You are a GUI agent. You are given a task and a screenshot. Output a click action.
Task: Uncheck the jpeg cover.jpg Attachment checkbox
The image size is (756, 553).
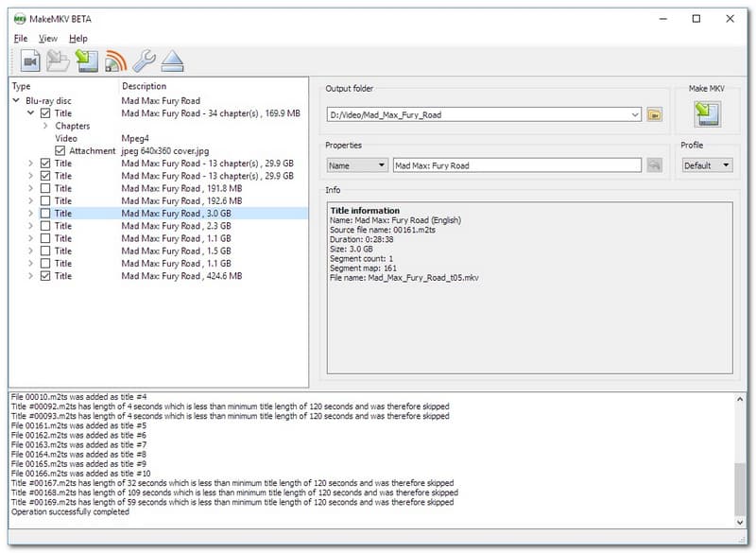[60, 151]
